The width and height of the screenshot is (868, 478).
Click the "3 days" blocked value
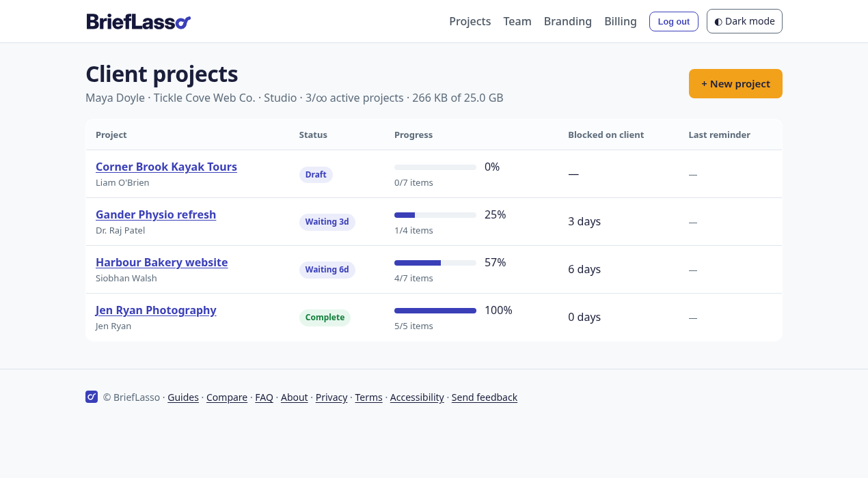coord(584,221)
